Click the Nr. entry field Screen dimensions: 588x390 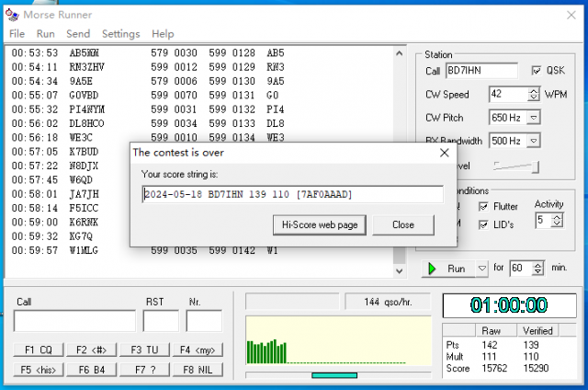click(204, 321)
